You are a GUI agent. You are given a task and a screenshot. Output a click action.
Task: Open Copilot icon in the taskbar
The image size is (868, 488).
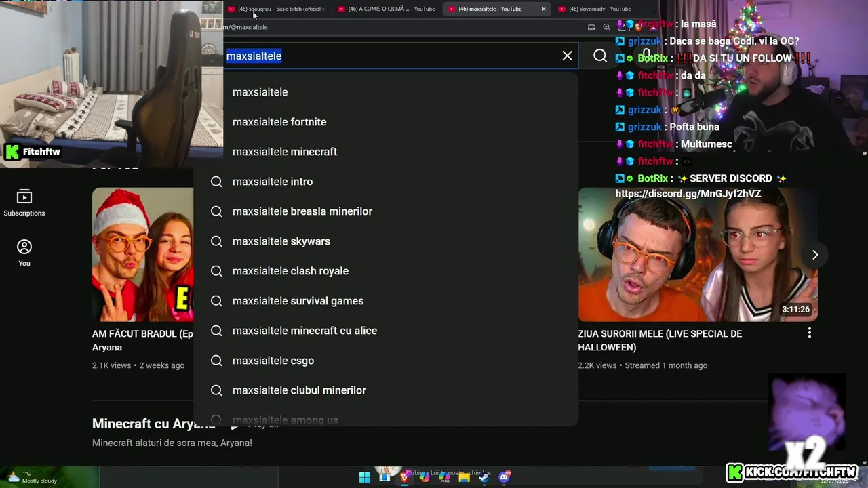coord(425,477)
